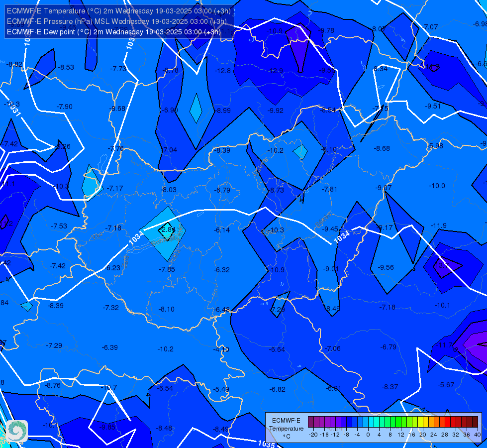The width and height of the screenshot is (487, 448).
Task: Click the -10.0 temperature value
Action: pos(437,186)
